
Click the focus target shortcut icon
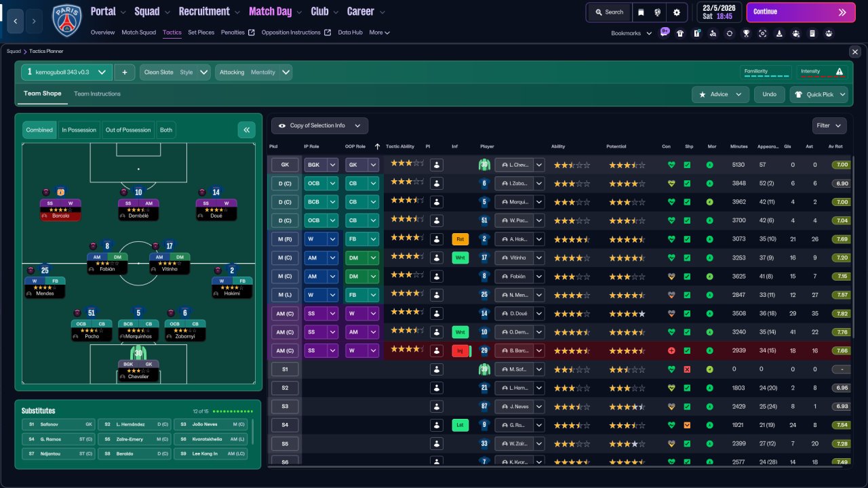(762, 33)
